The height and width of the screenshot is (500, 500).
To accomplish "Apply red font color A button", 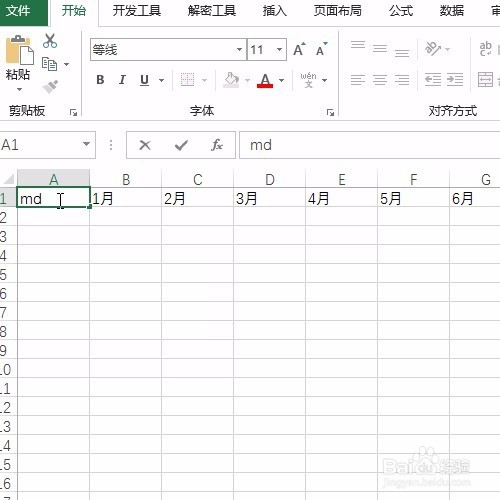I will 265,80.
